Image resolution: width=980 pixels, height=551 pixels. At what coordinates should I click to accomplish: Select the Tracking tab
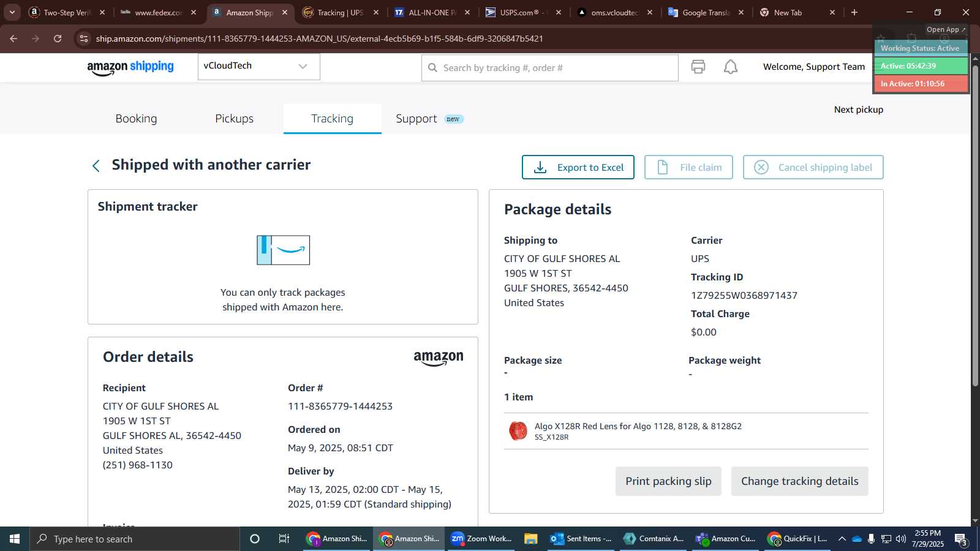(x=332, y=119)
